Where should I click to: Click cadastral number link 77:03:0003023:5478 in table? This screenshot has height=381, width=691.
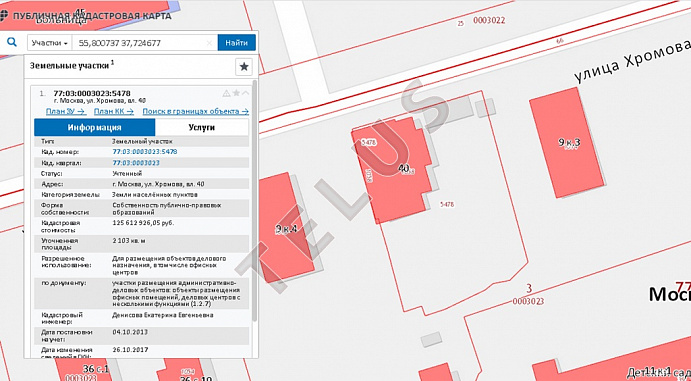145,152
